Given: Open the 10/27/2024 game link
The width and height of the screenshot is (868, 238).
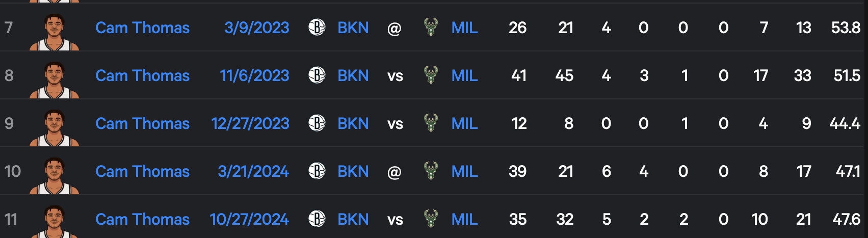Looking at the screenshot, I should [249, 219].
